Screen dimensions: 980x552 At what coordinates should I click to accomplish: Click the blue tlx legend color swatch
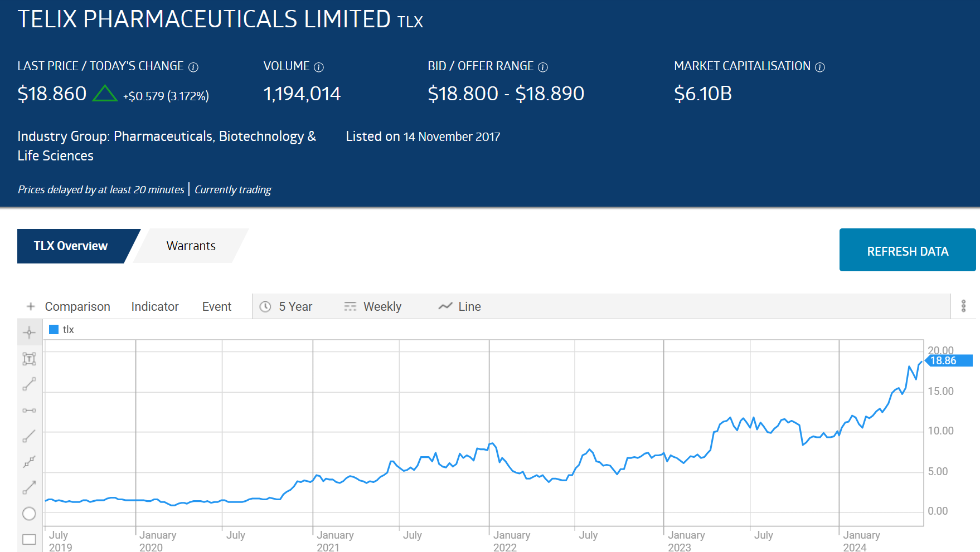(54, 329)
